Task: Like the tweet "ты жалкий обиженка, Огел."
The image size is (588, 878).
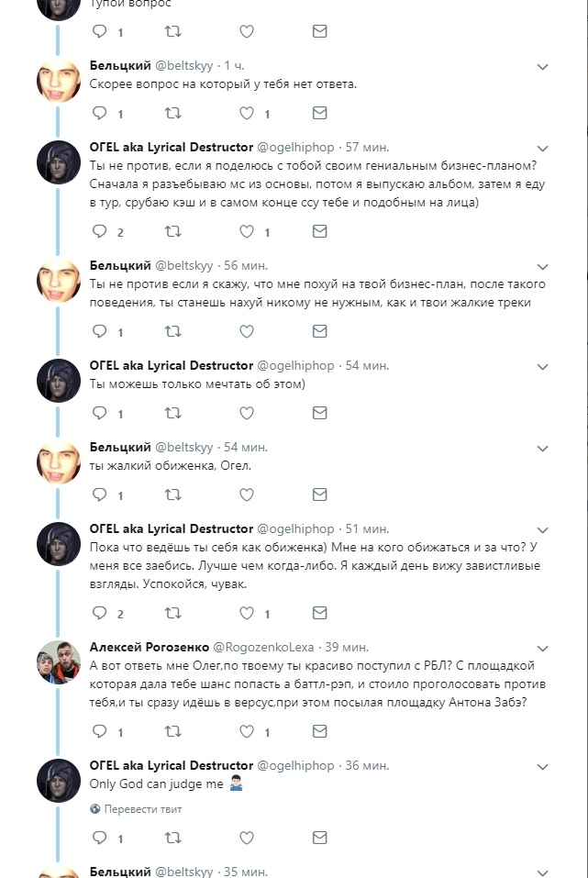Action: pos(246,495)
